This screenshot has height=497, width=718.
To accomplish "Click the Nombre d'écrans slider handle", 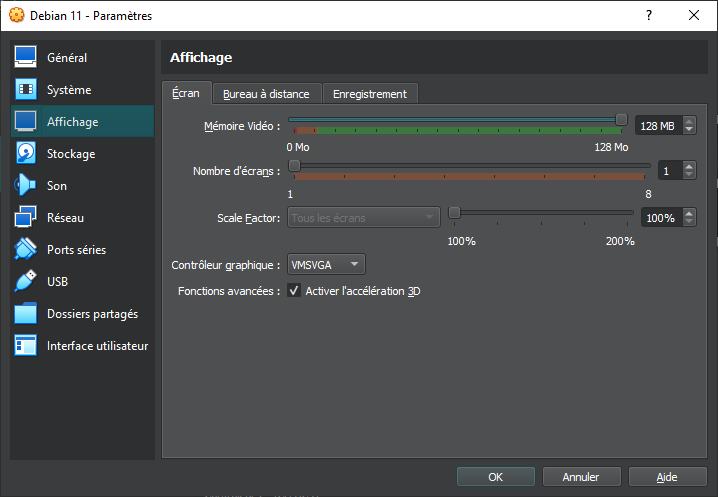I will click(x=294, y=165).
